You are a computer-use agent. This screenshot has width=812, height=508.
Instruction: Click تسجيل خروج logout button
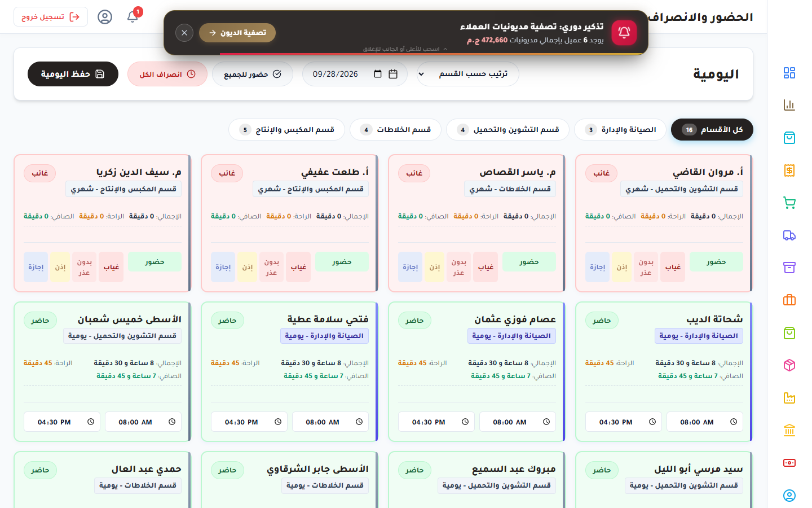tap(51, 17)
